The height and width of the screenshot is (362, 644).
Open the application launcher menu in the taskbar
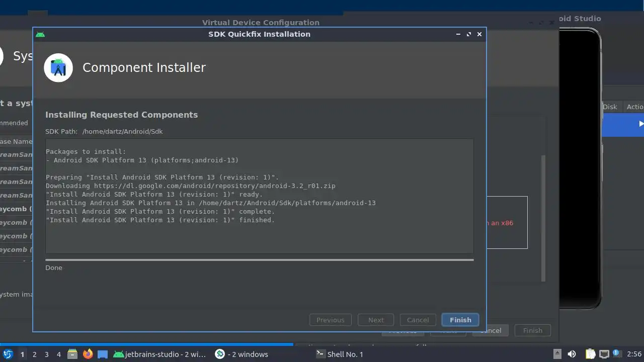click(x=8, y=354)
